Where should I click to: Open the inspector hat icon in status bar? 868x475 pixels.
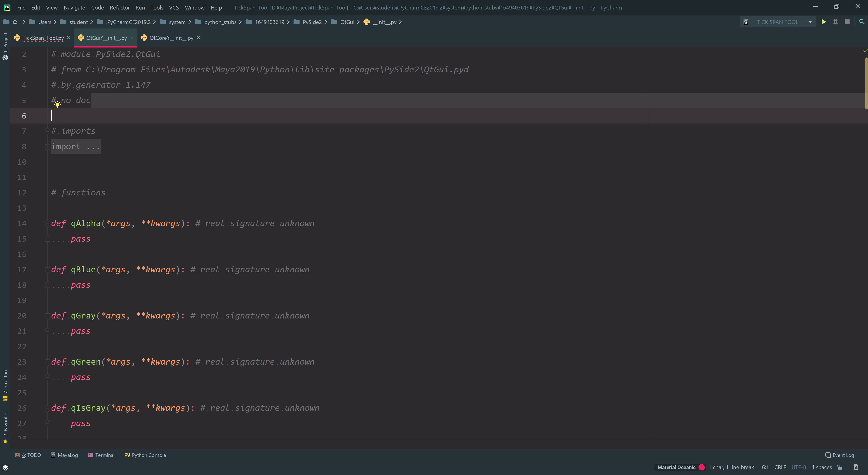click(856, 467)
